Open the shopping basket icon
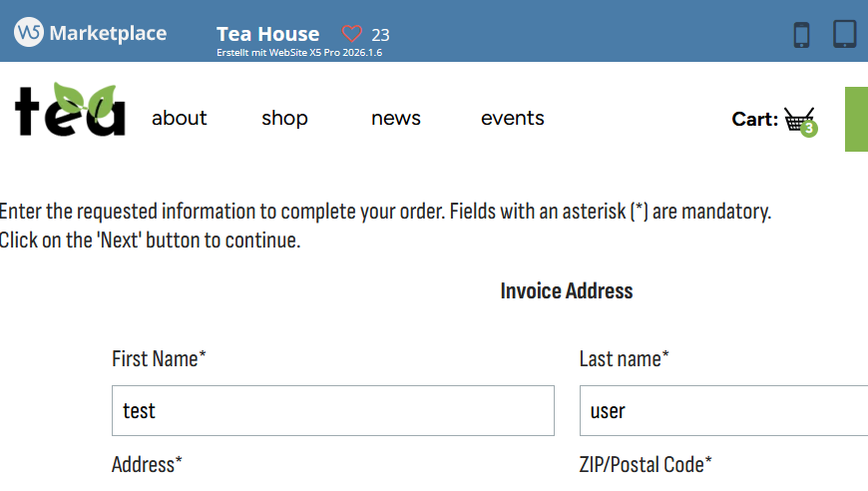Image resolution: width=868 pixels, height=491 pixels. point(796,119)
